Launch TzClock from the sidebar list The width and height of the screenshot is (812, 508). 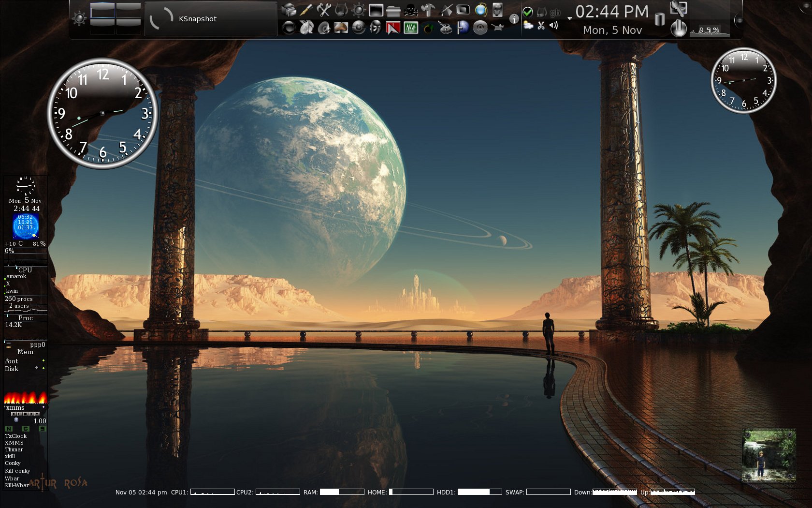tap(16, 436)
